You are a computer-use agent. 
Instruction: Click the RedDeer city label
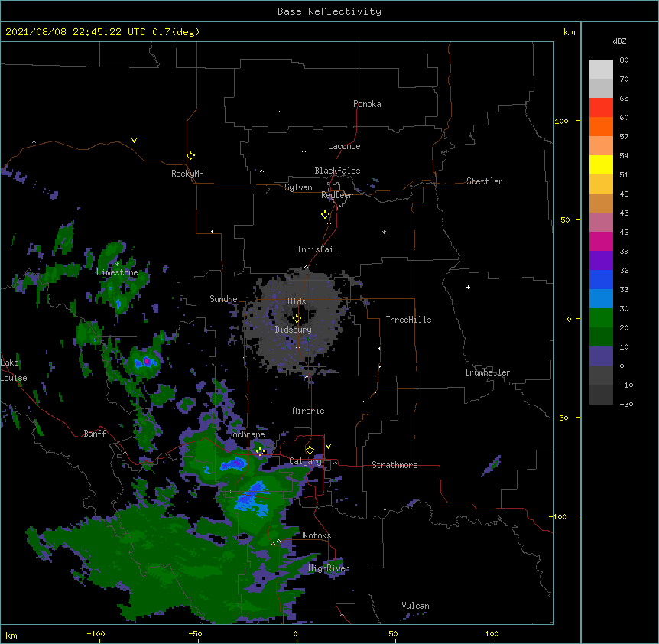point(336,195)
